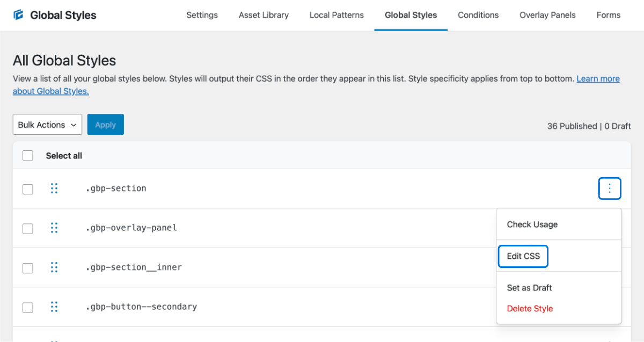Open the Asset Library tab
Image resolution: width=644 pixels, height=342 pixels.
click(x=264, y=15)
